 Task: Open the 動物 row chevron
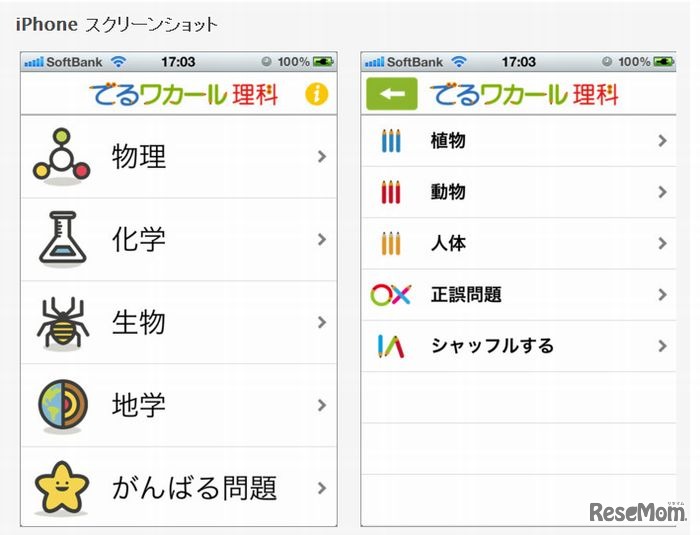[x=662, y=192]
